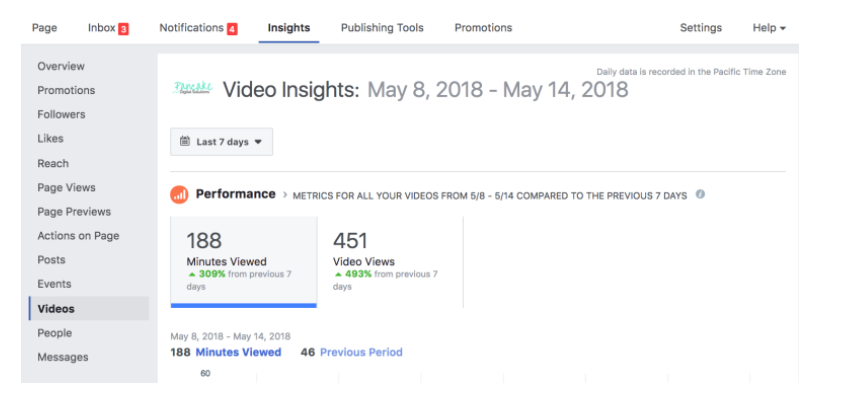Image resolution: width=867 pixels, height=402 pixels.
Task: Go to the Page tab
Action: point(44,28)
